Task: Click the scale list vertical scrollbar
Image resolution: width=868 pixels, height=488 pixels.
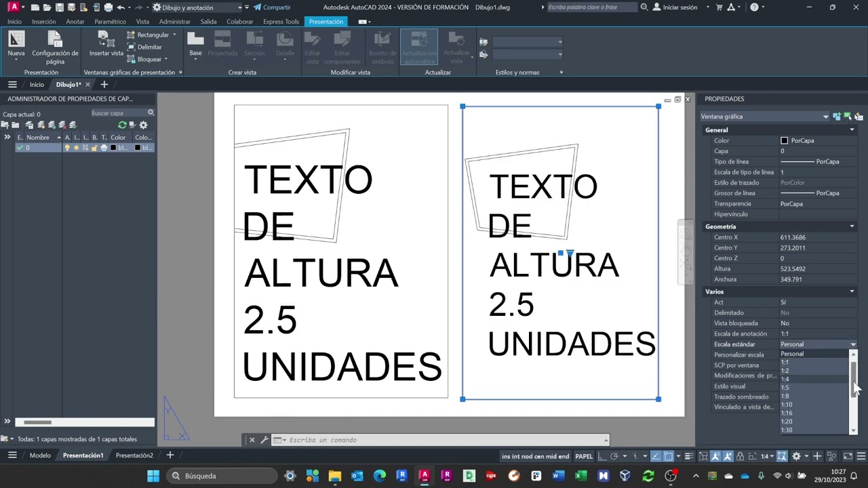Action: pyautogui.click(x=854, y=392)
